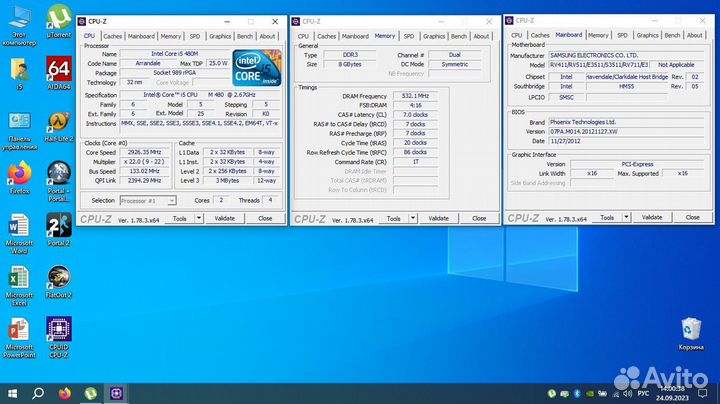This screenshot has width=720, height=404.
Task: Click the BIOS Date value 11/27/2012
Action: (626, 141)
